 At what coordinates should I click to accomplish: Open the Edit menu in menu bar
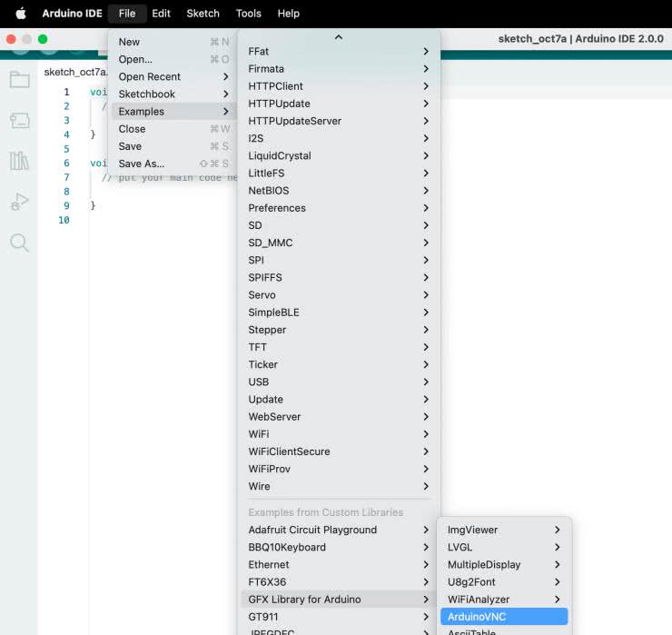pos(161,14)
